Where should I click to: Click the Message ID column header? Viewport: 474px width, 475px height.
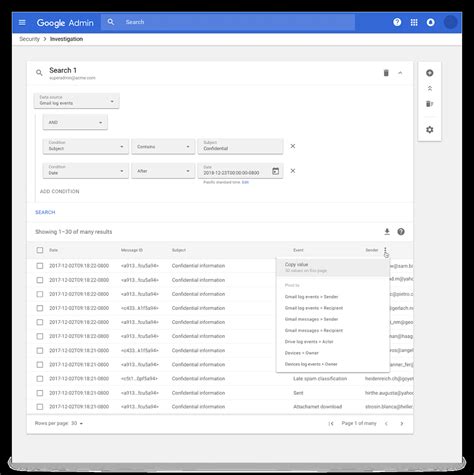(132, 250)
